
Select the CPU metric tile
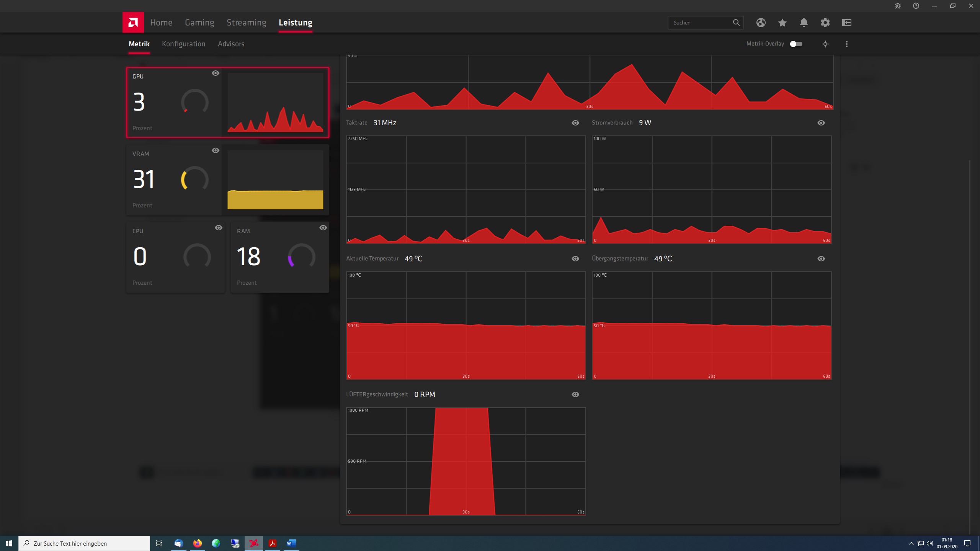point(175,257)
